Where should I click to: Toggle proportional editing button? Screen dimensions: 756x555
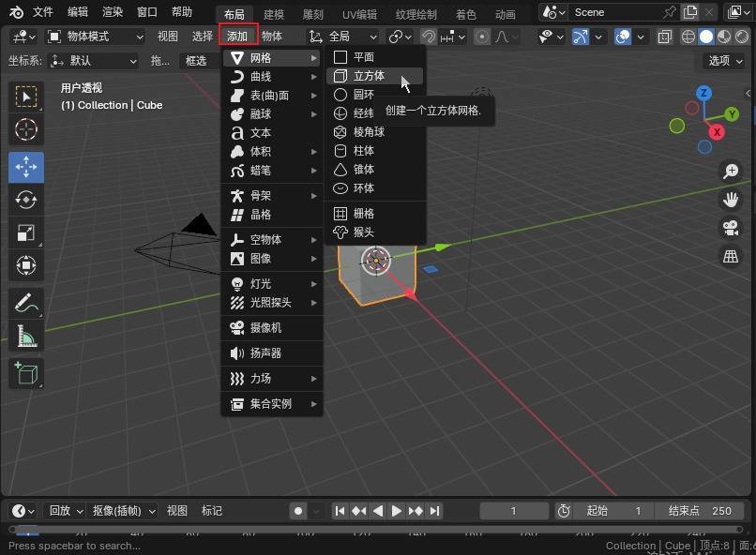tap(482, 37)
